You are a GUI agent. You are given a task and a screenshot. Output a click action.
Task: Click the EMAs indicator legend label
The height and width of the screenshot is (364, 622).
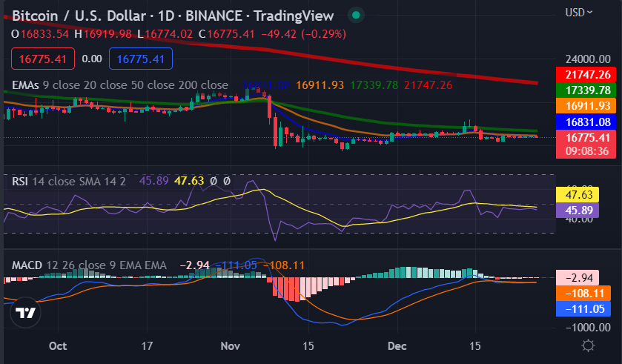(25, 85)
